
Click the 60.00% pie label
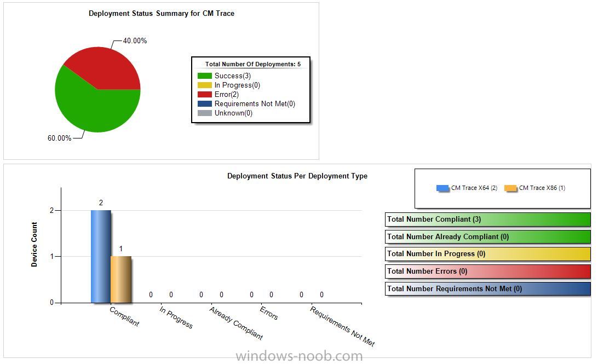tap(59, 138)
